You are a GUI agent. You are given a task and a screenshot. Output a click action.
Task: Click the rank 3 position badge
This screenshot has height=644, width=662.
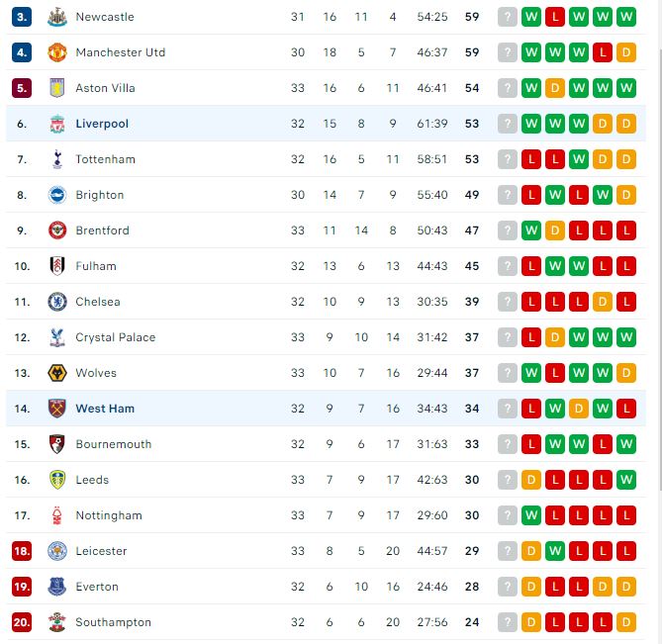tap(22, 17)
